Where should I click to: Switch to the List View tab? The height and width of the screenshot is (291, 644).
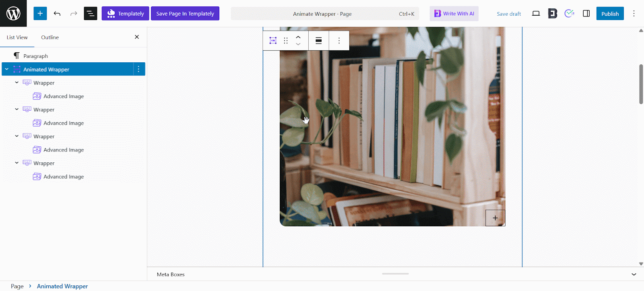tap(17, 37)
